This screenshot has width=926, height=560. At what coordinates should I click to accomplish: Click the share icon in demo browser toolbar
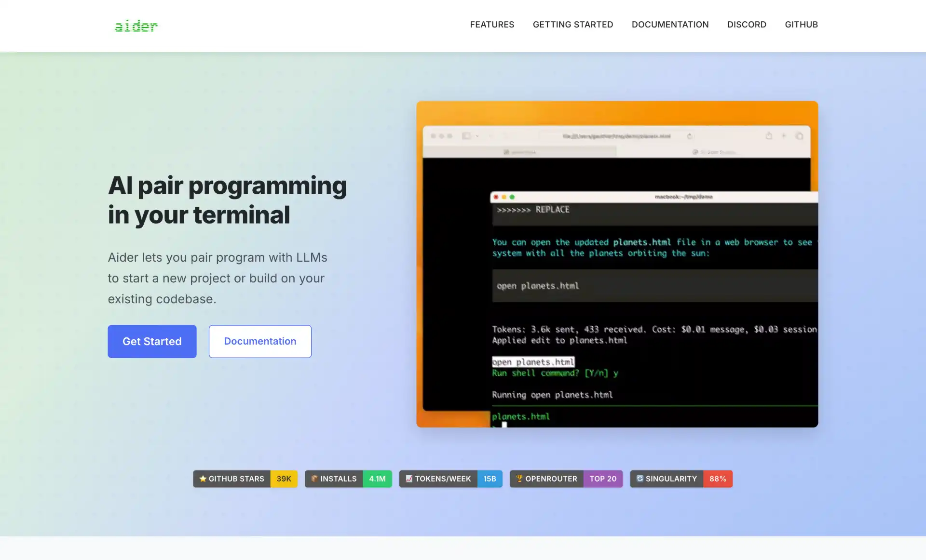pyautogui.click(x=769, y=136)
